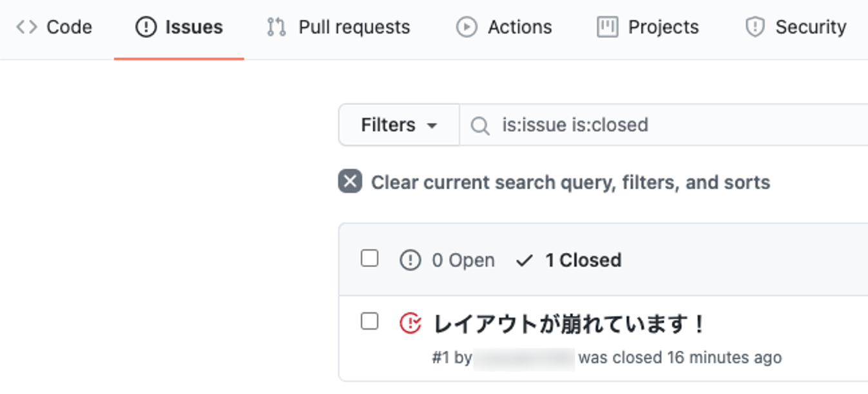Open the blurred author name link

pos(523,358)
